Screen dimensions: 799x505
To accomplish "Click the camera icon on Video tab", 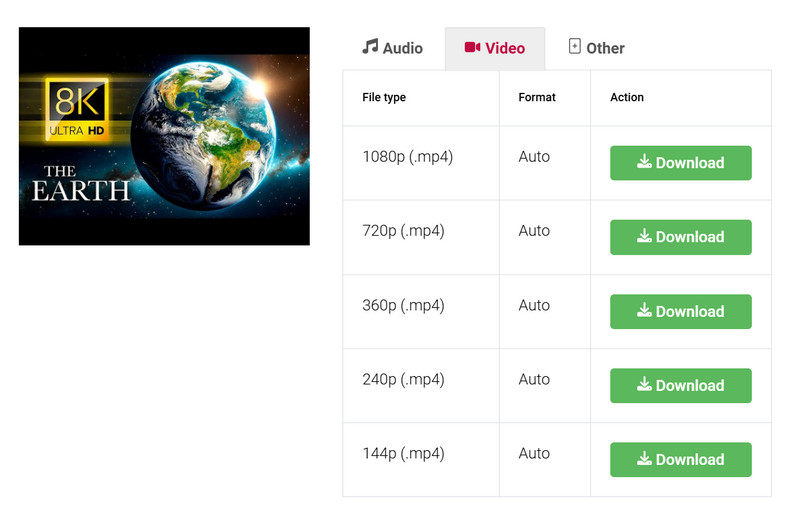I will (x=473, y=48).
